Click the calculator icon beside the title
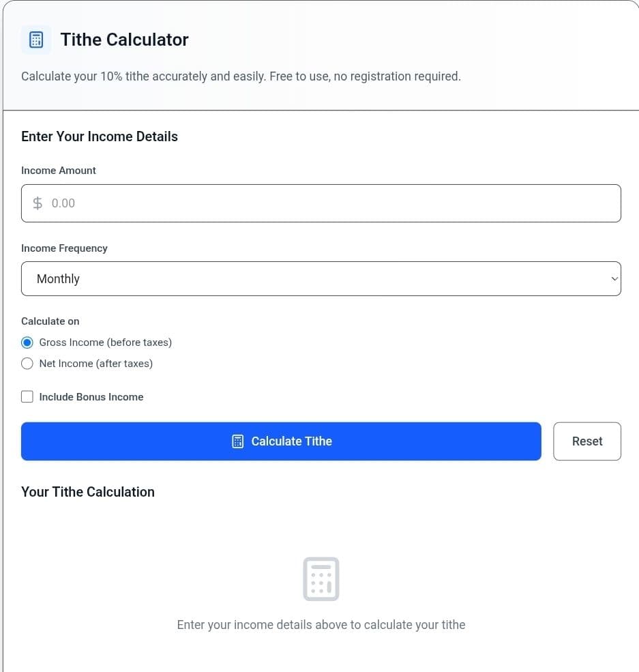639x672 pixels. [36, 40]
